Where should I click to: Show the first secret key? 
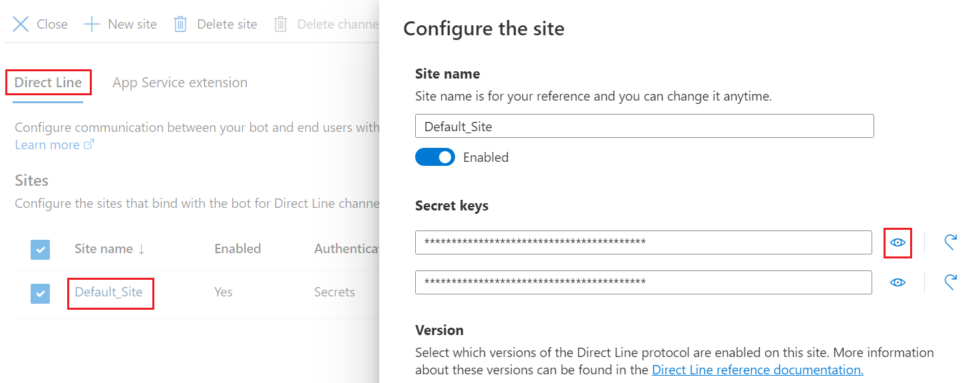(x=898, y=242)
